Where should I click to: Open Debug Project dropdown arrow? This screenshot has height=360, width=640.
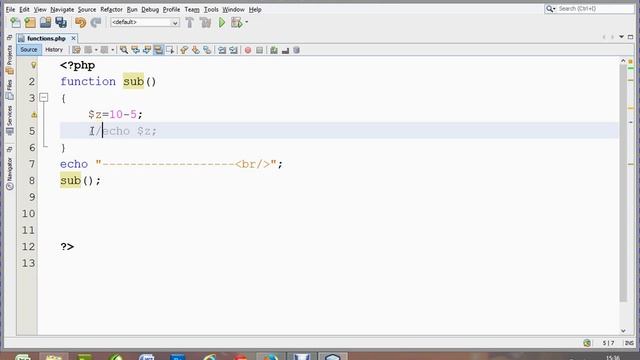pyautogui.click(x=247, y=22)
